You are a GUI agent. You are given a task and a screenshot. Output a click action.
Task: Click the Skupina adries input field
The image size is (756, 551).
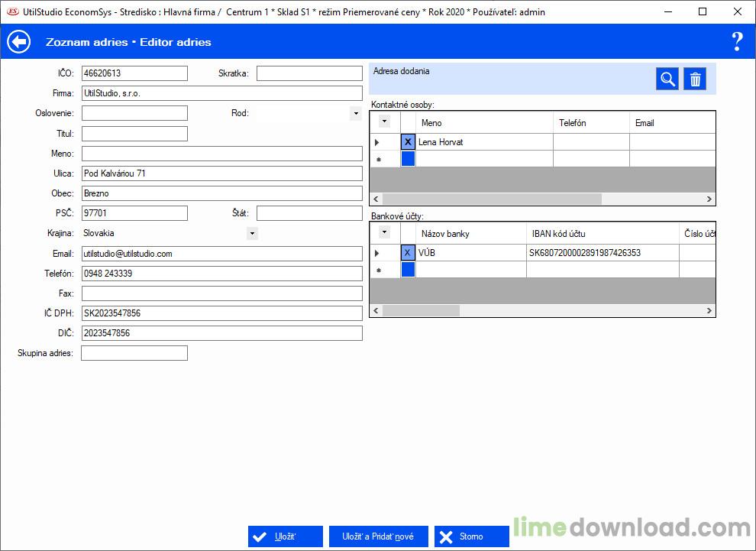(134, 353)
